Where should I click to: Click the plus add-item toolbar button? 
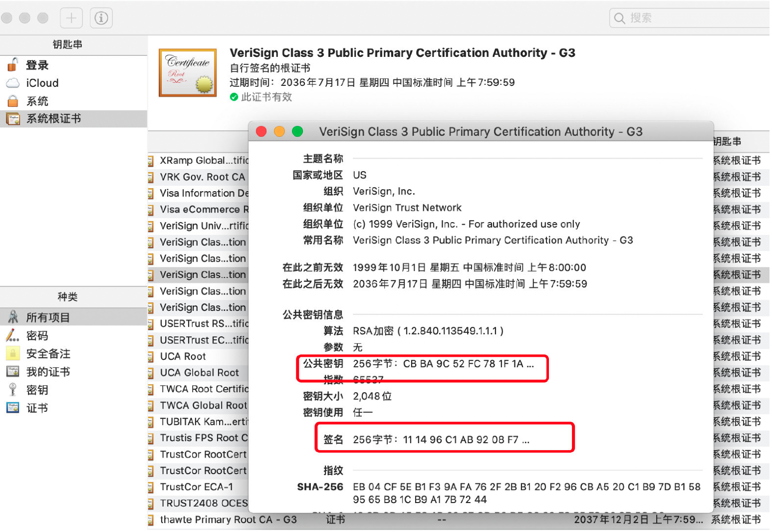[71, 18]
